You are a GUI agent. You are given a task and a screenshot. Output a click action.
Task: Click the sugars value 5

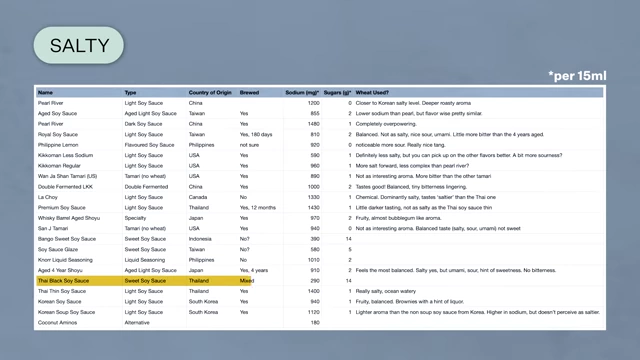(350, 249)
